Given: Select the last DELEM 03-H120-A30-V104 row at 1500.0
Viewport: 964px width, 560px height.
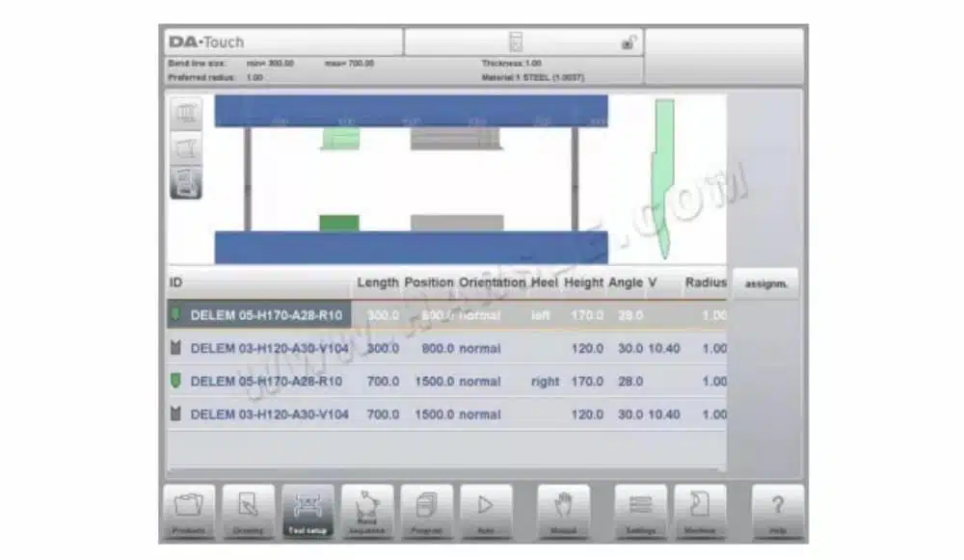Looking at the screenshot, I should tap(447, 414).
